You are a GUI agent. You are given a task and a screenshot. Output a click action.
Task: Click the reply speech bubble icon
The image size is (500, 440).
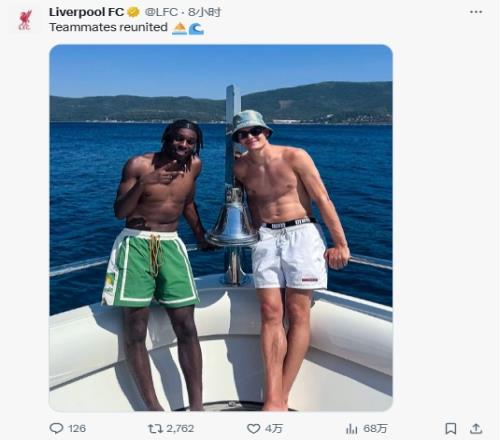tap(56, 428)
